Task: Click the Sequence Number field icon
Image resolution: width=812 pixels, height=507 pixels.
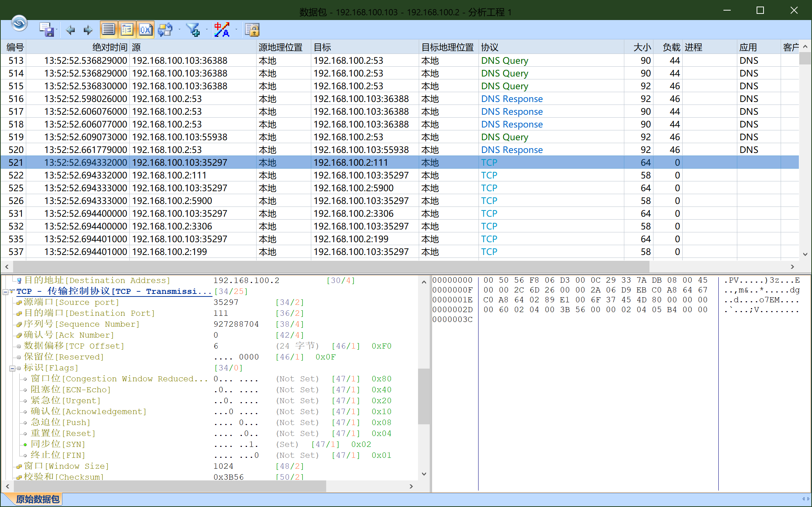Action: (x=19, y=324)
